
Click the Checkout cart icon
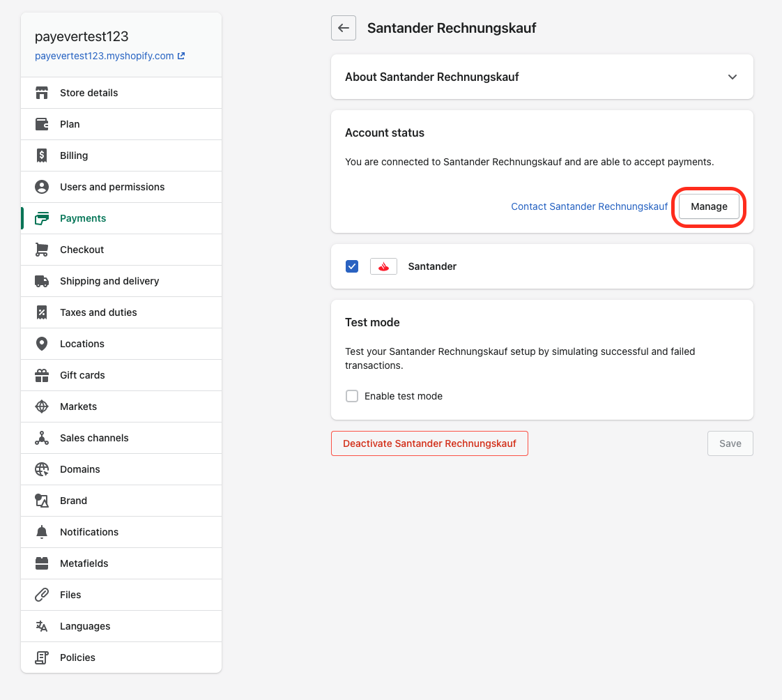tap(42, 250)
